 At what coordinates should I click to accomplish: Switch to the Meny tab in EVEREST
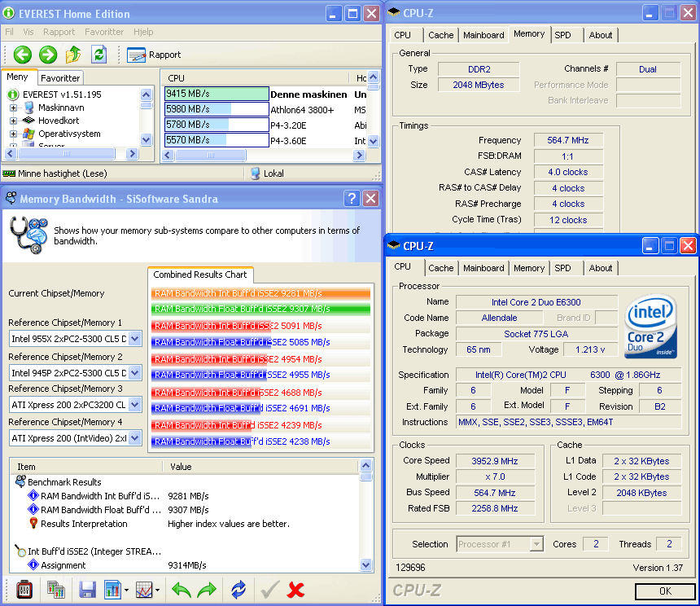click(17, 77)
